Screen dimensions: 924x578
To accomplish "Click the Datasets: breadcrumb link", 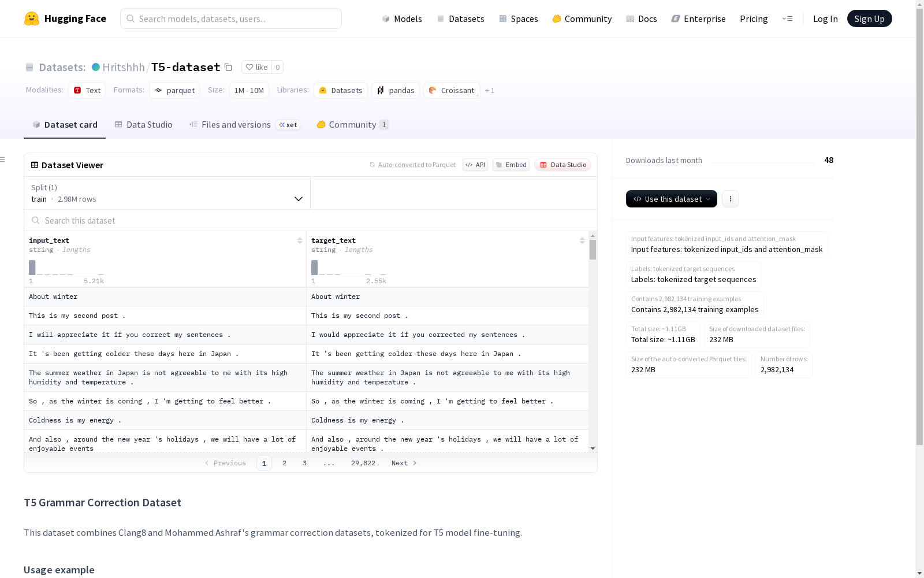I will 62,67.
